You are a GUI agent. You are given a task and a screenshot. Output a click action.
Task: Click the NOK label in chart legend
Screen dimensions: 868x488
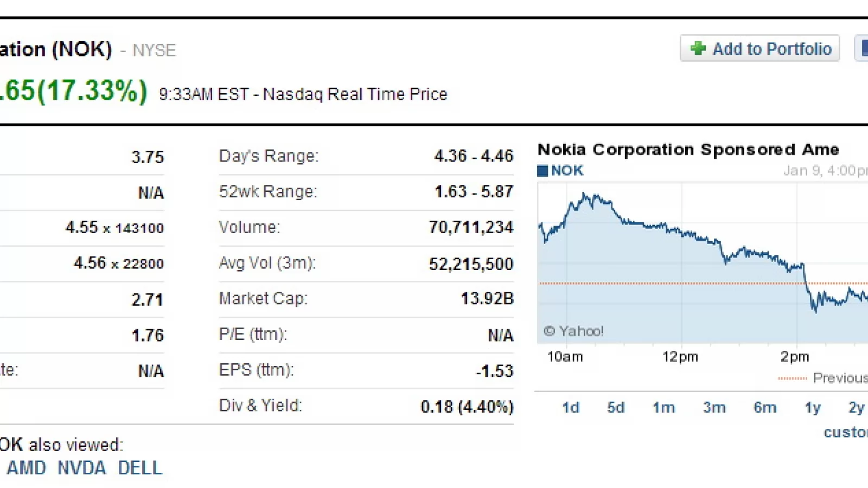pyautogui.click(x=567, y=171)
